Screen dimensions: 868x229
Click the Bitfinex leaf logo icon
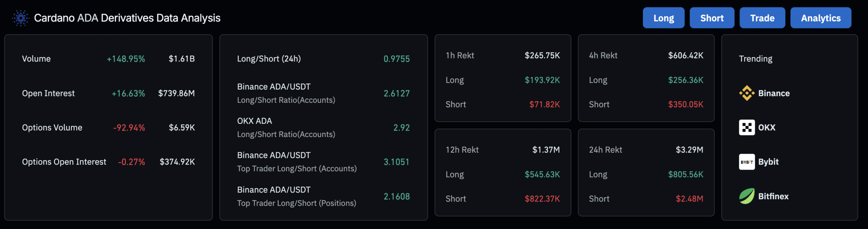click(747, 196)
